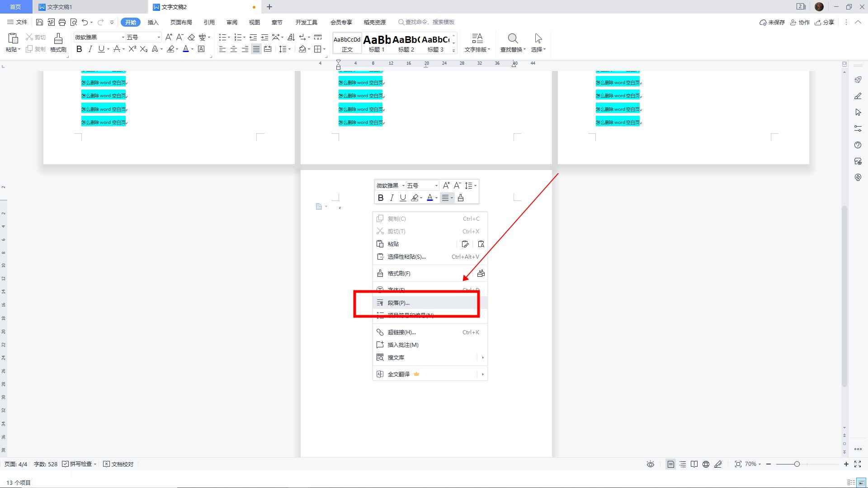Click the 文档校对 button in status bar
The width and height of the screenshot is (868, 488).
pos(118,464)
